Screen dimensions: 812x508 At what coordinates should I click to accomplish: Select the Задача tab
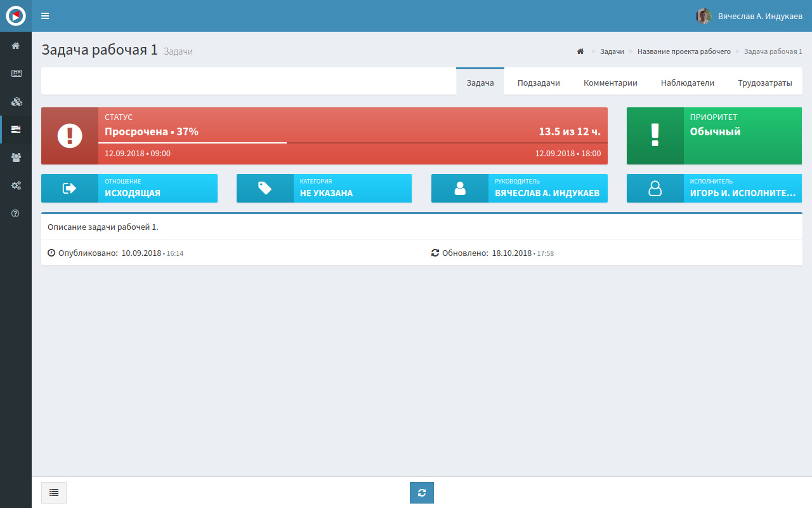480,83
